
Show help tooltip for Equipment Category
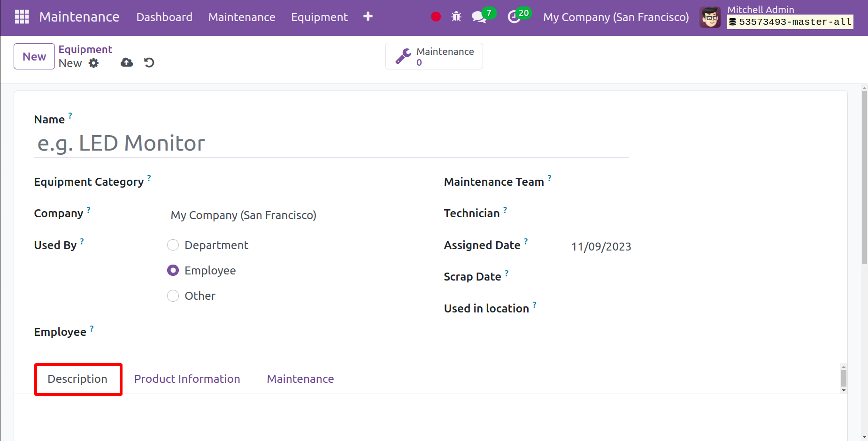click(149, 178)
